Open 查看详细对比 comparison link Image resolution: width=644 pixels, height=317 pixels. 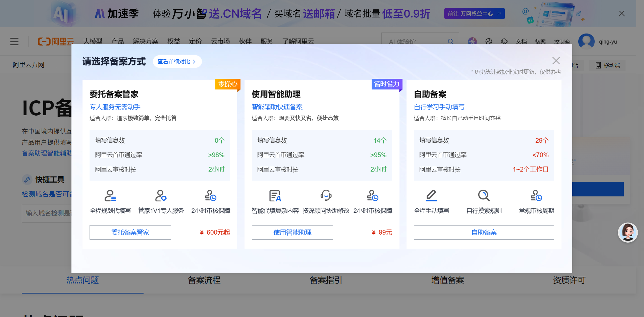pyautogui.click(x=177, y=61)
